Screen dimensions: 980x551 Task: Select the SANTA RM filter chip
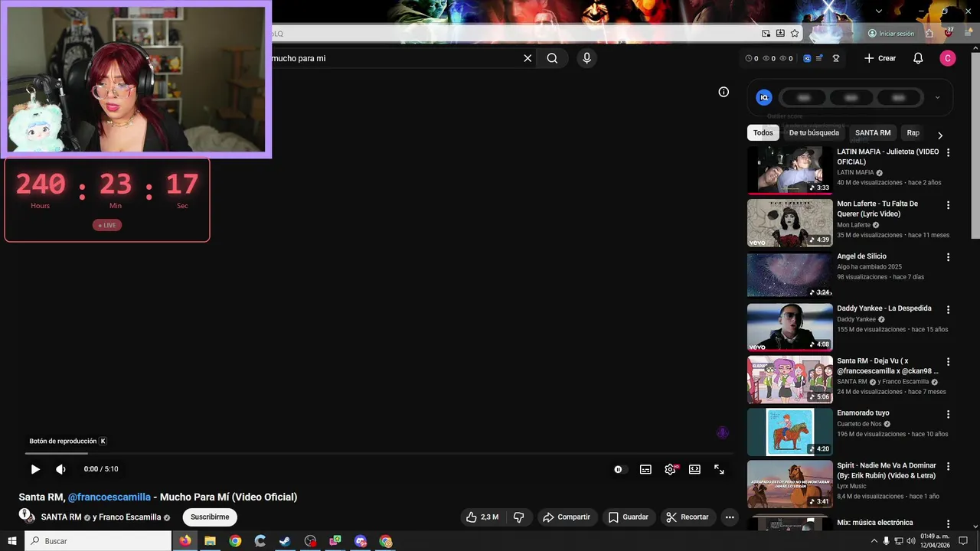(x=873, y=132)
